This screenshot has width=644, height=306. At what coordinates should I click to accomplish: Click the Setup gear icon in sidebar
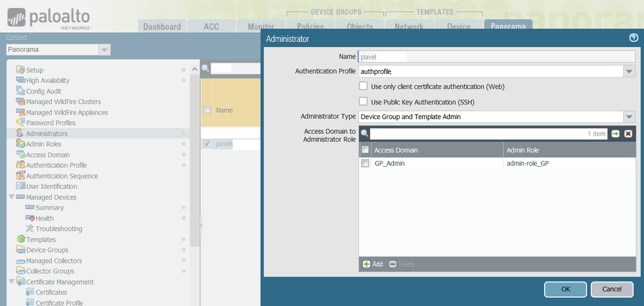coord(20,70)
